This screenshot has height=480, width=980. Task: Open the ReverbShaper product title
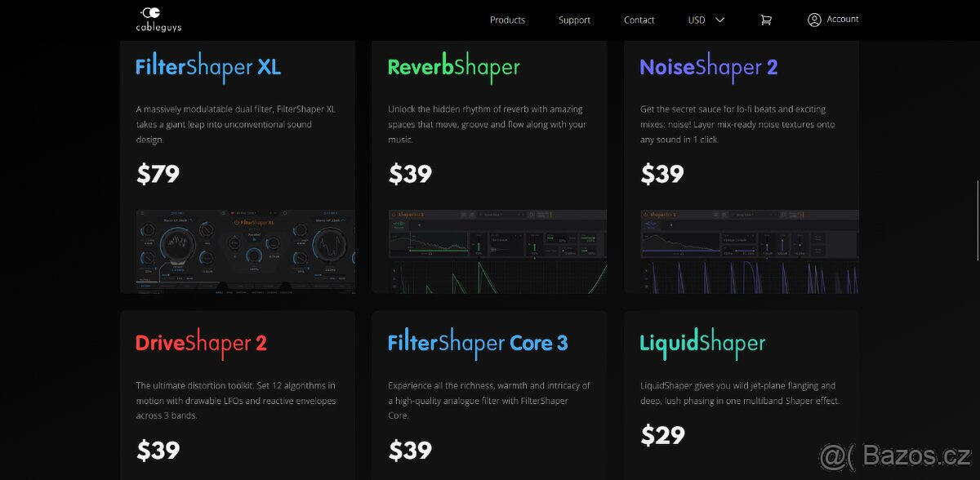[x=453, y=67]
